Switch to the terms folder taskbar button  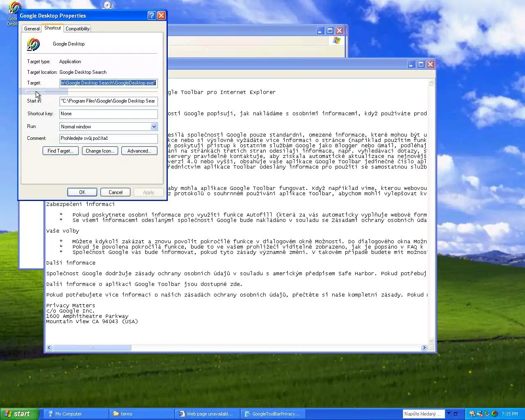[x=142, y=414]
